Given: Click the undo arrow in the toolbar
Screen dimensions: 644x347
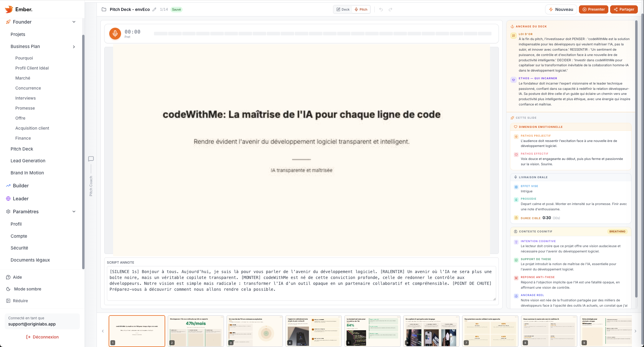Looking at the screenshot, I should [381, 9].
